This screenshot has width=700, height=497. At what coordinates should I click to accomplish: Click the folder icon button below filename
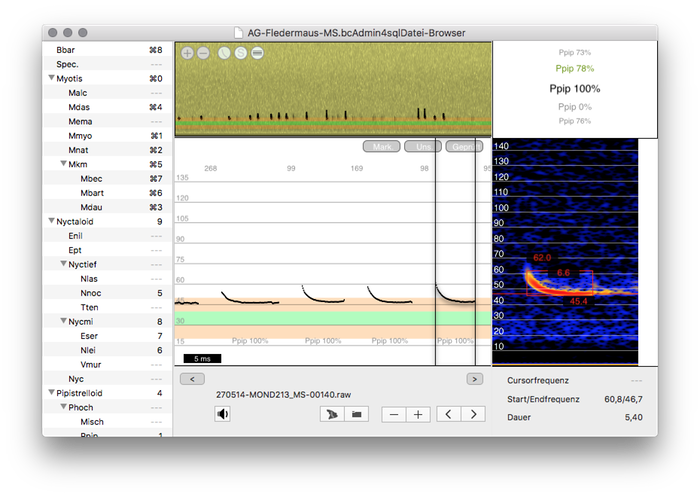(x=354, y=414)
